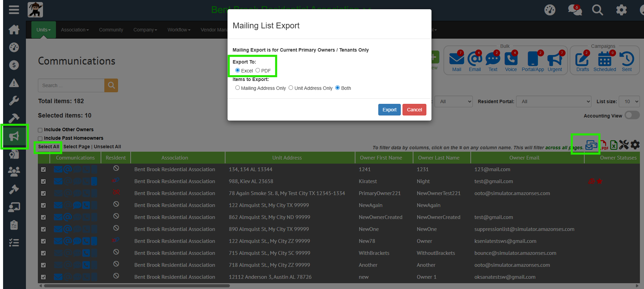The height and width of the screenshot is (289, 644).
Task: Select the PDF export radio option
Action: (258, 70)
